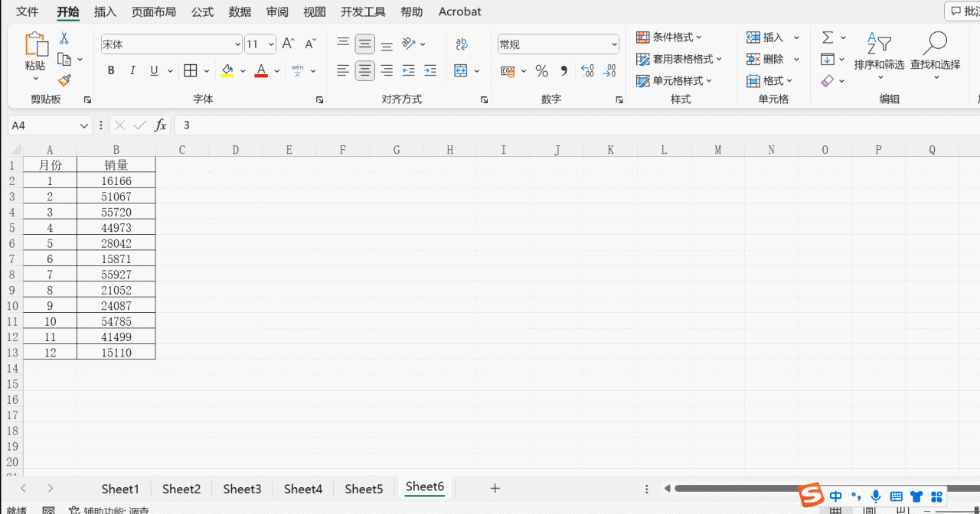The height and width of the screenshot is (514, 980).
Task: Click the formula bar input showing 3
Action: (x=577, y=125)
